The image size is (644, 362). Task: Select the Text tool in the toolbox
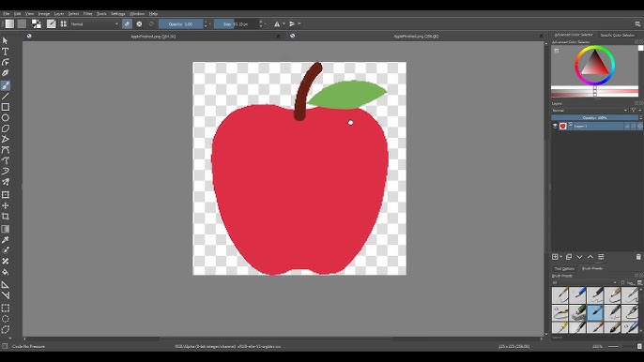pyautogui.click(x=6, y=52)
